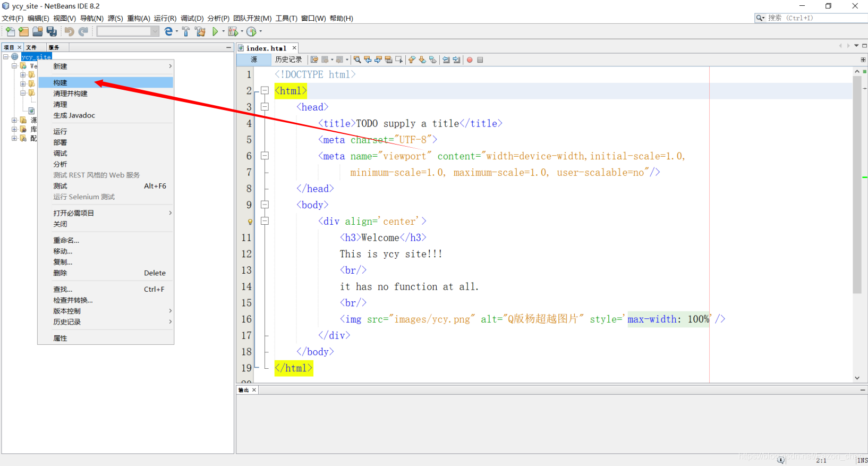Click the Previous Bookmark icon
Viewport: 868px width, 466px height.
pyautogui.click(x=412, y=60)
